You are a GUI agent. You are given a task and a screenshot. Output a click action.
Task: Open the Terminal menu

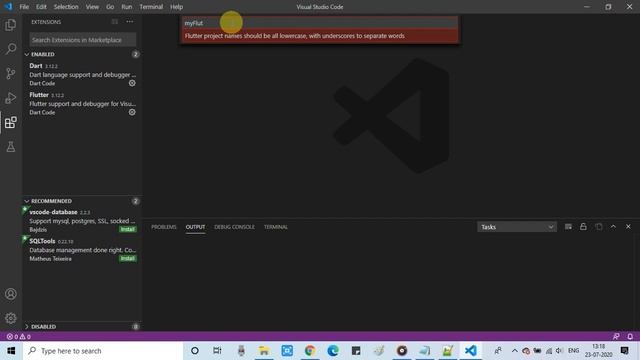point(151,7)
